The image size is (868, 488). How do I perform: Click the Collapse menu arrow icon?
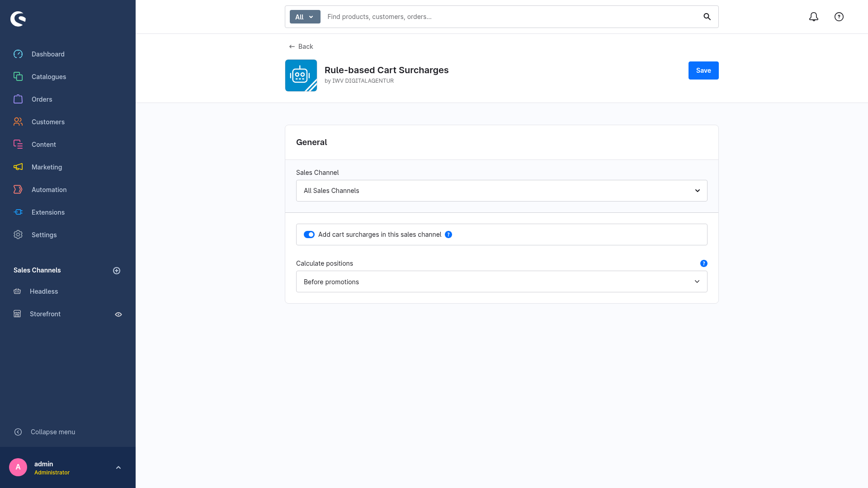(x=18, y=432)
